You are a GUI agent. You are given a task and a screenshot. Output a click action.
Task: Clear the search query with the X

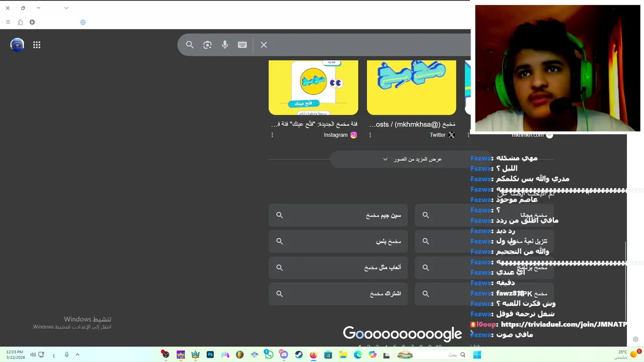(264, 45)
